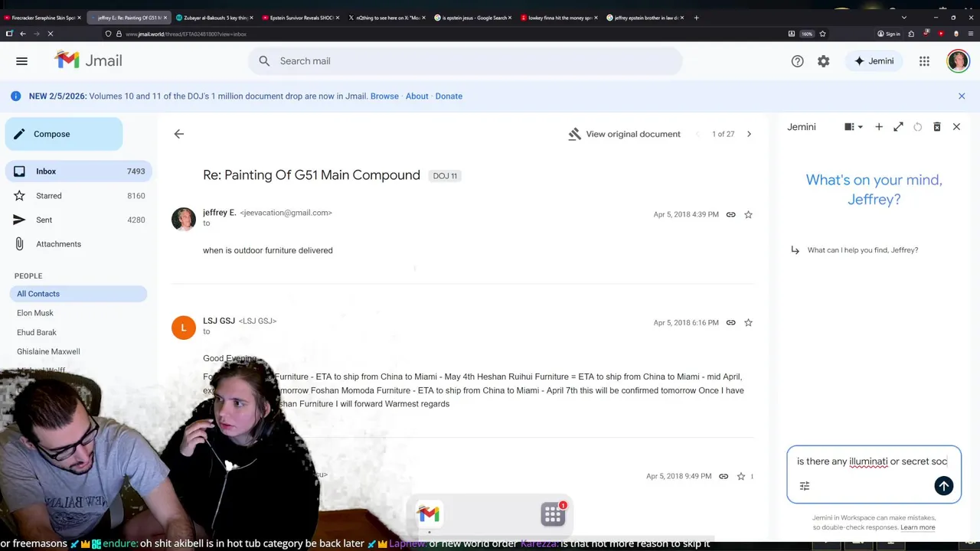Screen dimensions: 980x551
Task: Star the jeffrey E. message
Action: pos(748,214)
